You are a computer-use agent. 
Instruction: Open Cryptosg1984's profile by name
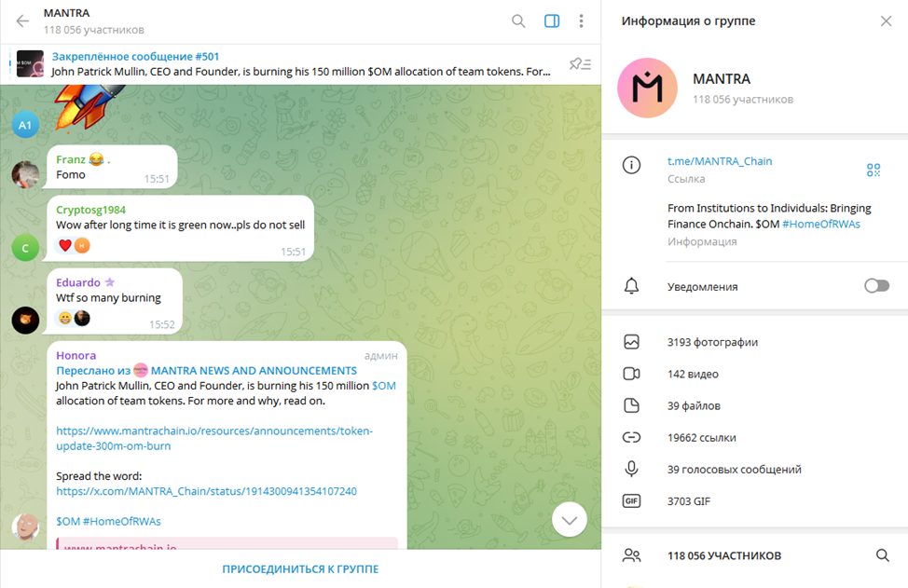(x=91, y=210)
